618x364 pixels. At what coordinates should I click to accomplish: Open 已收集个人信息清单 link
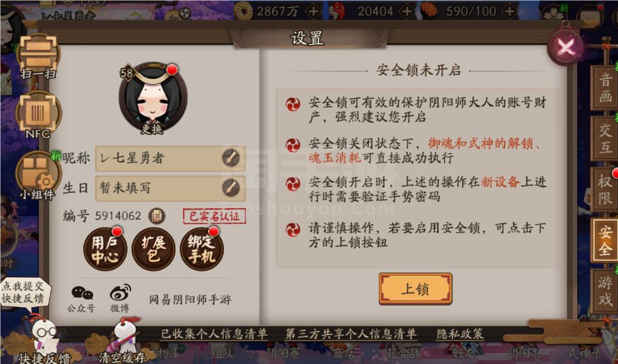coord(214,334)
